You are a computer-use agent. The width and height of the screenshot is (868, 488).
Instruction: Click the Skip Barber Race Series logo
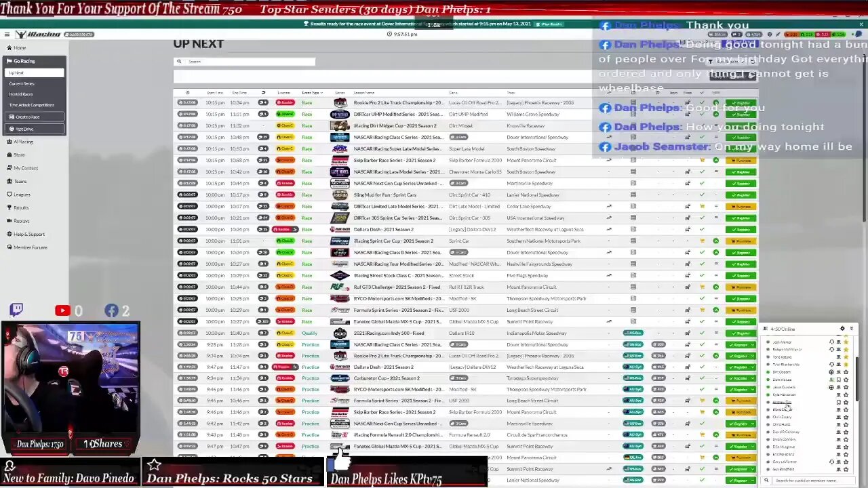click(x=340, y=161)
